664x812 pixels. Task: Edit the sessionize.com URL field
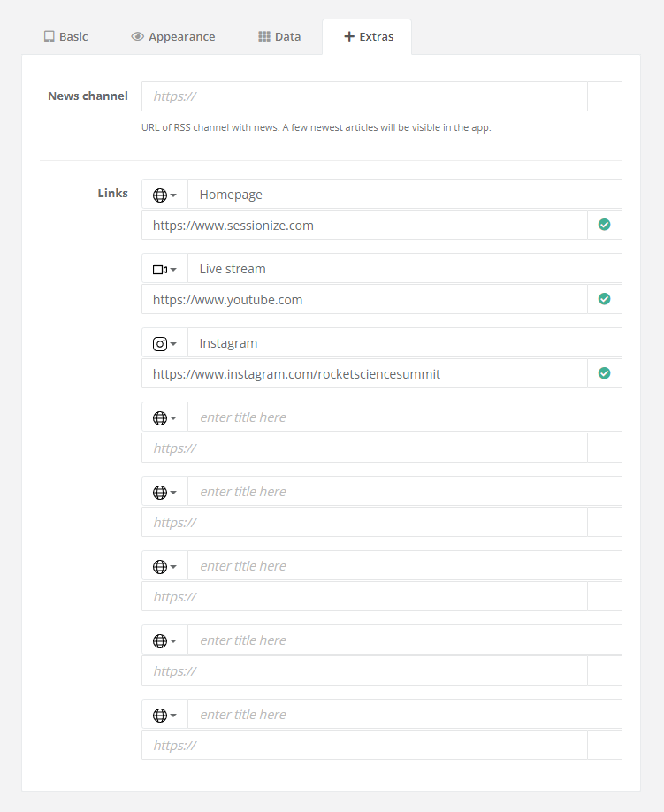364,226
